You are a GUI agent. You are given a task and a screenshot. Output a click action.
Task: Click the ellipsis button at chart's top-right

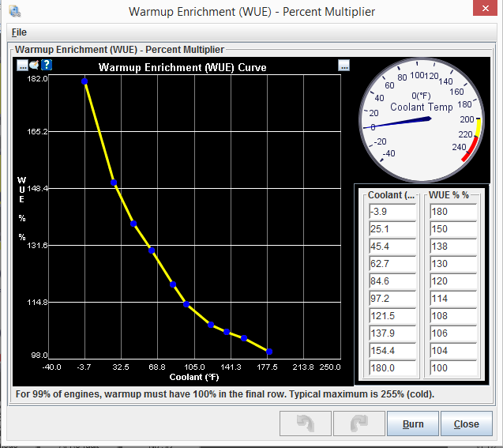click(344, 65)
